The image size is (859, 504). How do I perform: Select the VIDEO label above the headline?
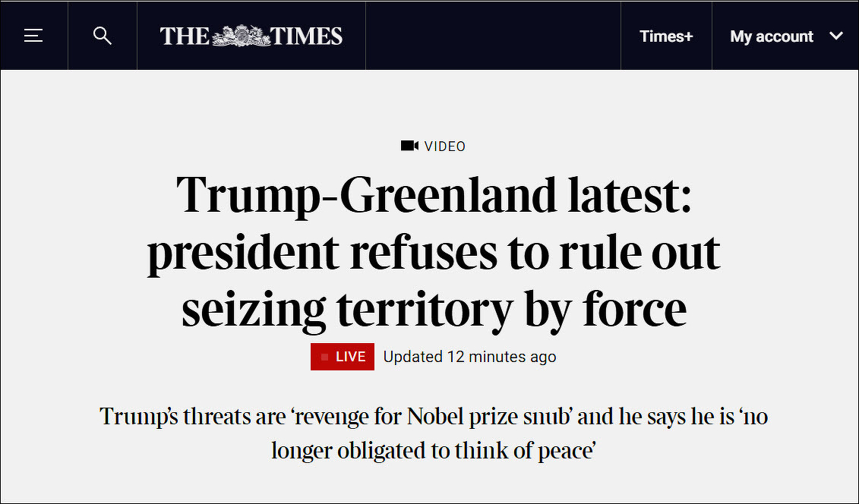point(445,146)
